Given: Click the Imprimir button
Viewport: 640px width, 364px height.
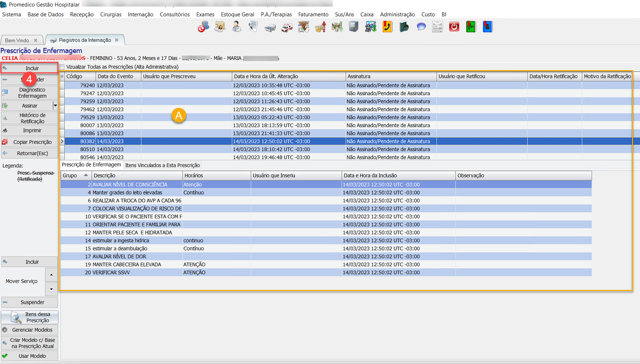Looking at the screenshot, I should tap(30, 130).
